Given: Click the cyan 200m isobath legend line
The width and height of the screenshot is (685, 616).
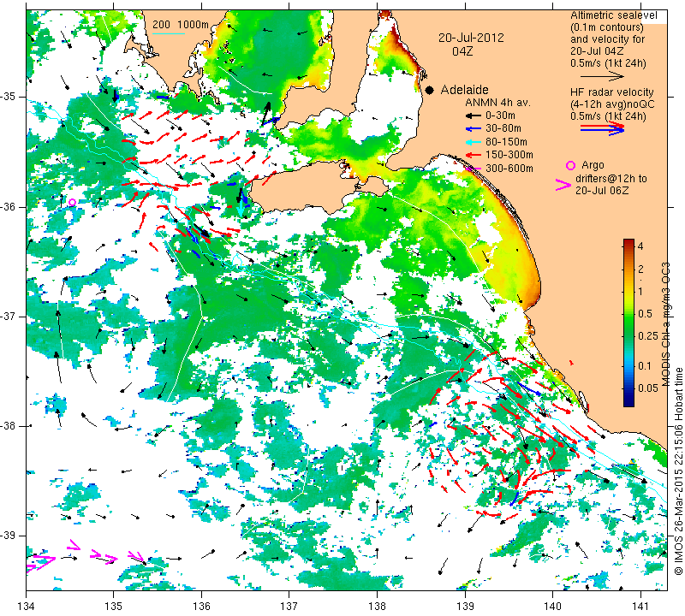Looking at the screenshot, I should point(169,33).
